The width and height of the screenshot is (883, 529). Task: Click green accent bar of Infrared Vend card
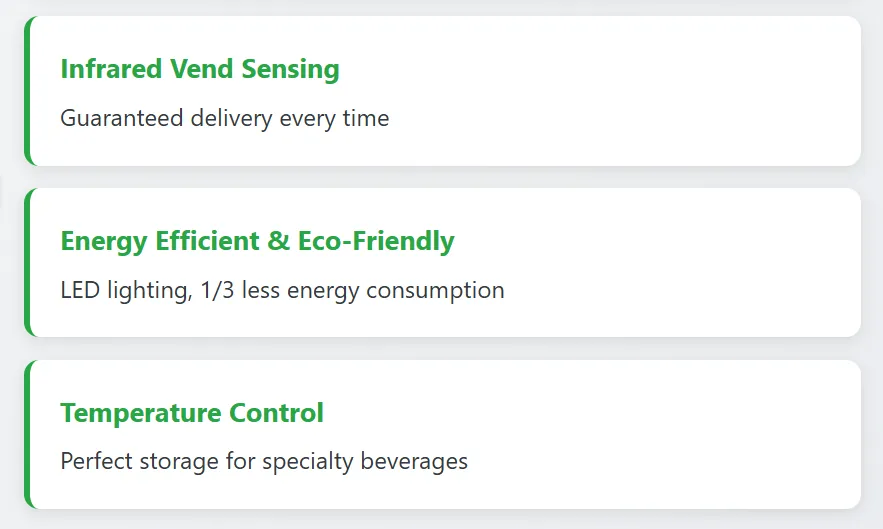coord(27,91)
